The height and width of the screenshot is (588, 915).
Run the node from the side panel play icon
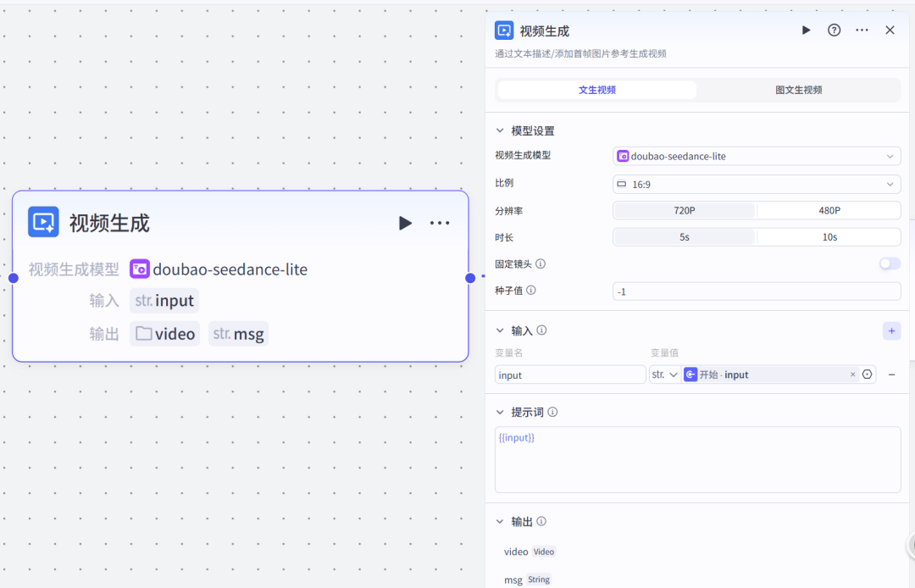pos(806,31)
